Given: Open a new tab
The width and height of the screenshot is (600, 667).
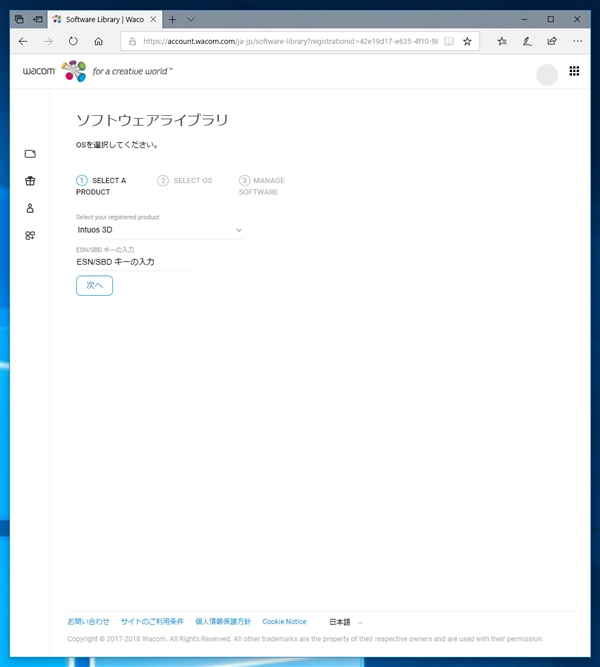Looking at the screenshot, I should [172, 19].
